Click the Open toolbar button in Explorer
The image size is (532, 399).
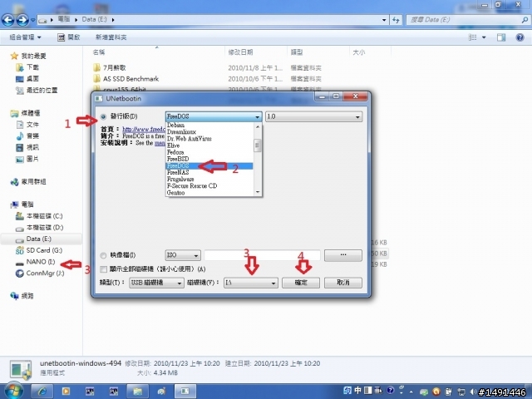point(68,37)
